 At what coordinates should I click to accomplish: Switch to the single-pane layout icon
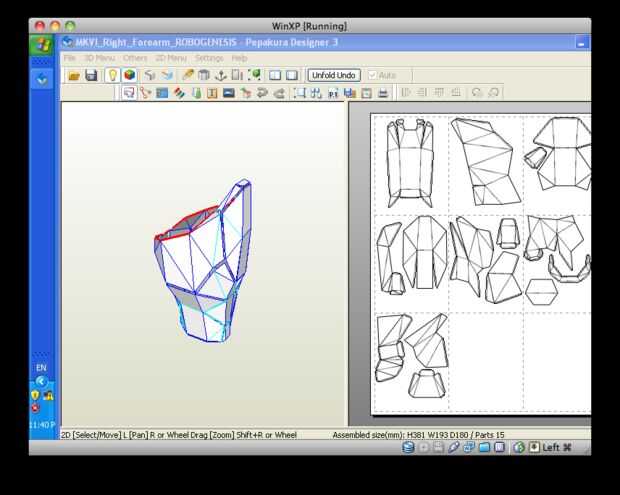click(292, 75)
